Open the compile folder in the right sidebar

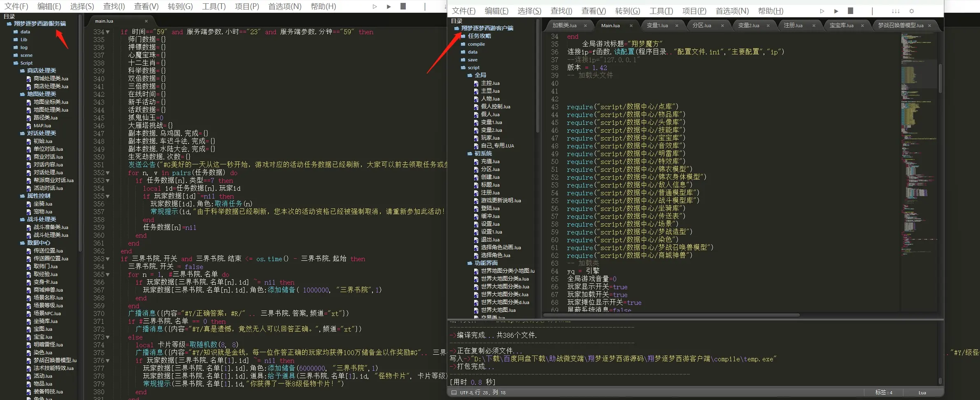(x=476, y=44)
